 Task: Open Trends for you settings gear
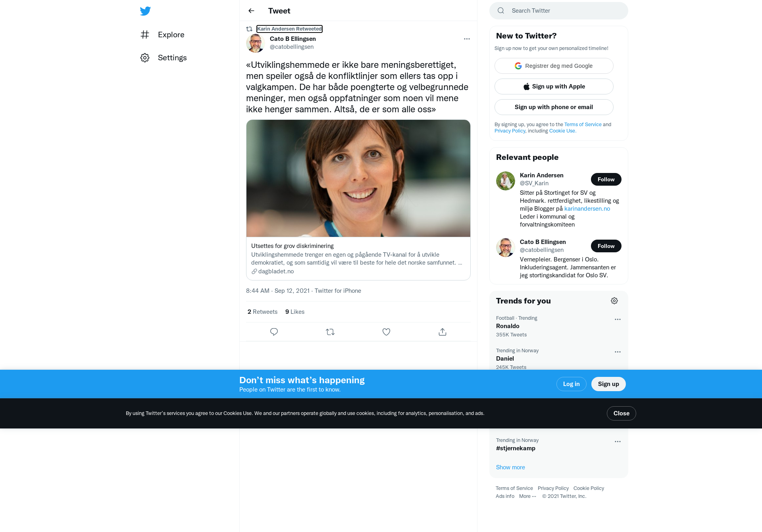click(614, 301)
